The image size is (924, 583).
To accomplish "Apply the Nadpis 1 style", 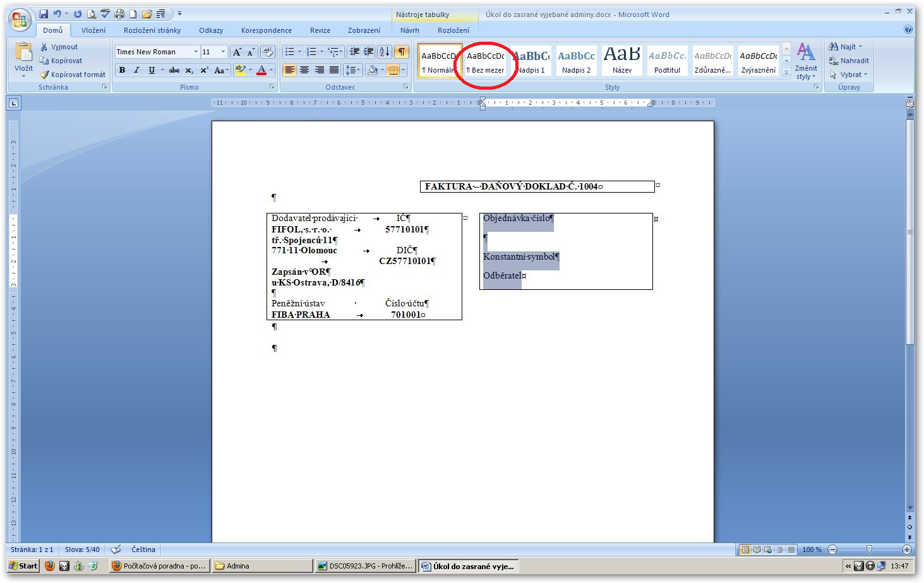I will pos(531,61).
